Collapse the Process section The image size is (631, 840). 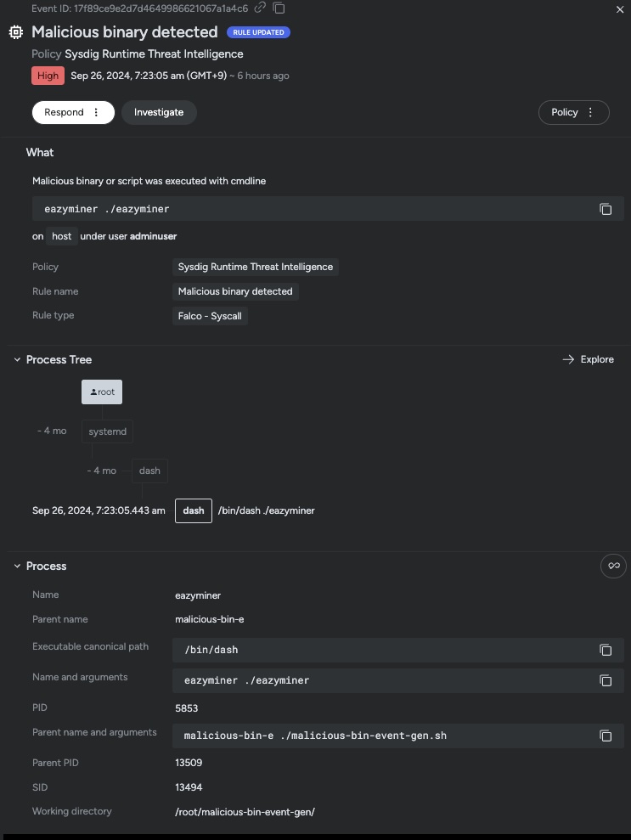point(17,566)
